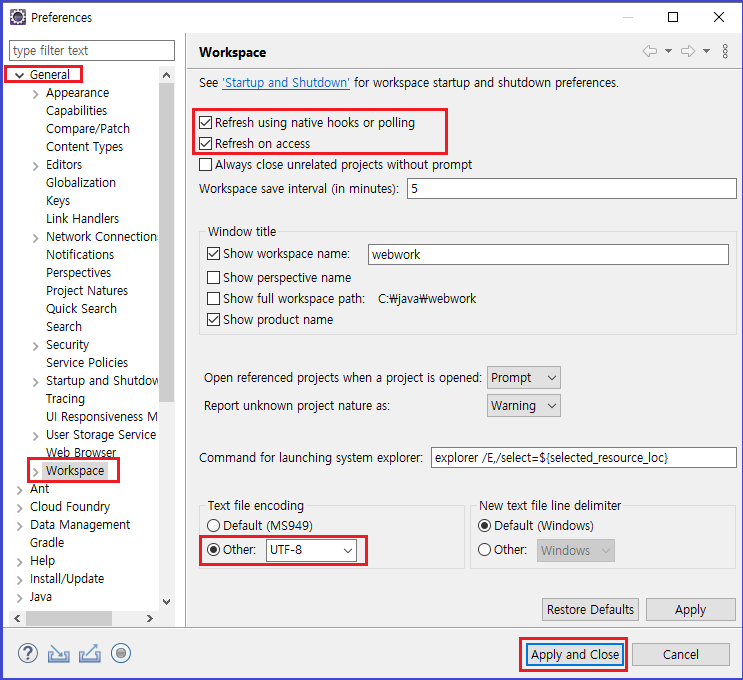Click the workspace name field containing webwork

(x=548, y=254)
